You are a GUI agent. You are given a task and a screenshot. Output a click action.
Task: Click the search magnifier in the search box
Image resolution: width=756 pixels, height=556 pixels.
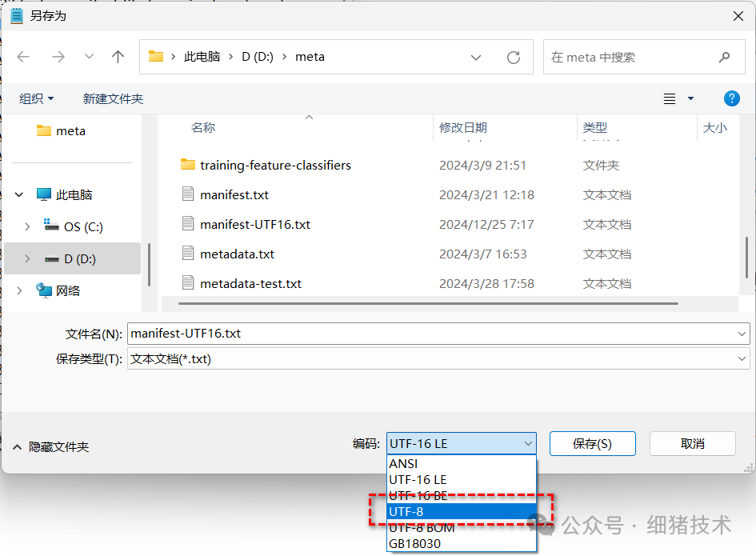click(x=724, y=56)
